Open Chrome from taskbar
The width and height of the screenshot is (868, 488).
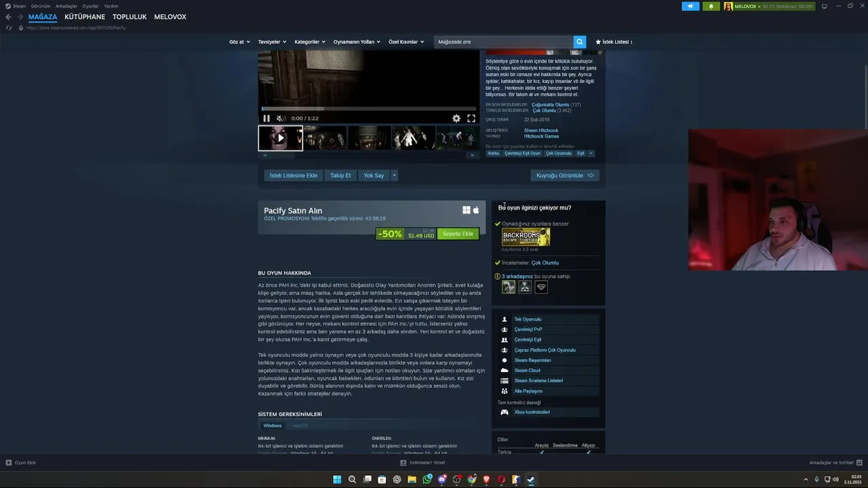[x=472, y=480]
